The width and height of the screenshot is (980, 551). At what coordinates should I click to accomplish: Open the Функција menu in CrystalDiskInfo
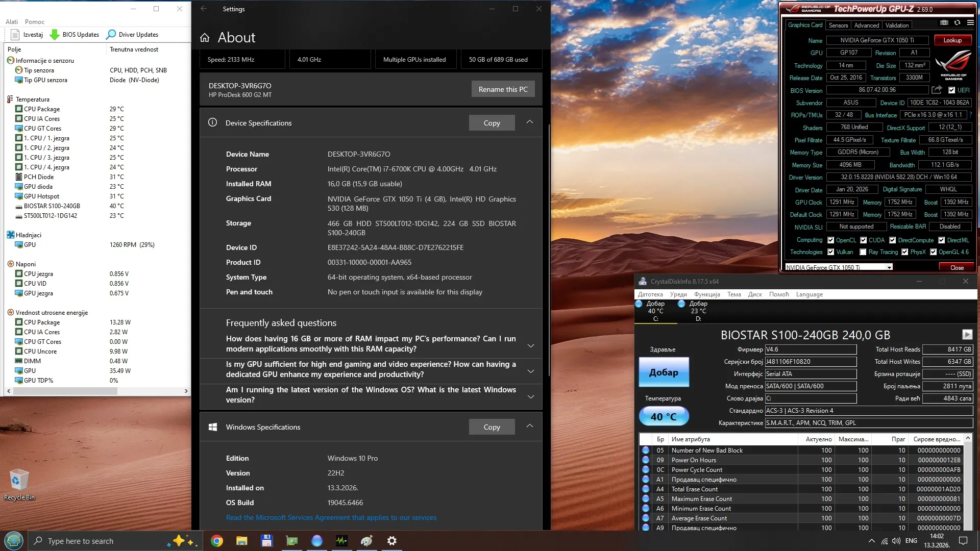[706, 294]
